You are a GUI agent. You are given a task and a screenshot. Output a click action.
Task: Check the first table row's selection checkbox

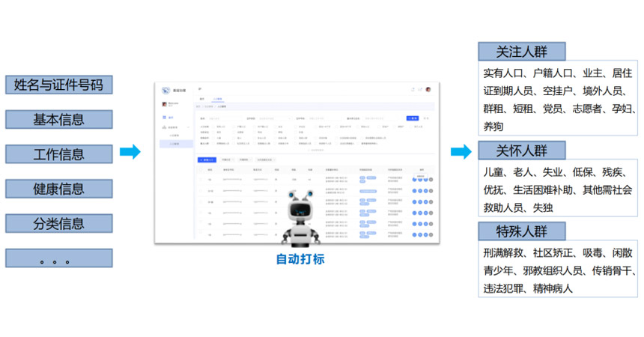coord(200,180)
